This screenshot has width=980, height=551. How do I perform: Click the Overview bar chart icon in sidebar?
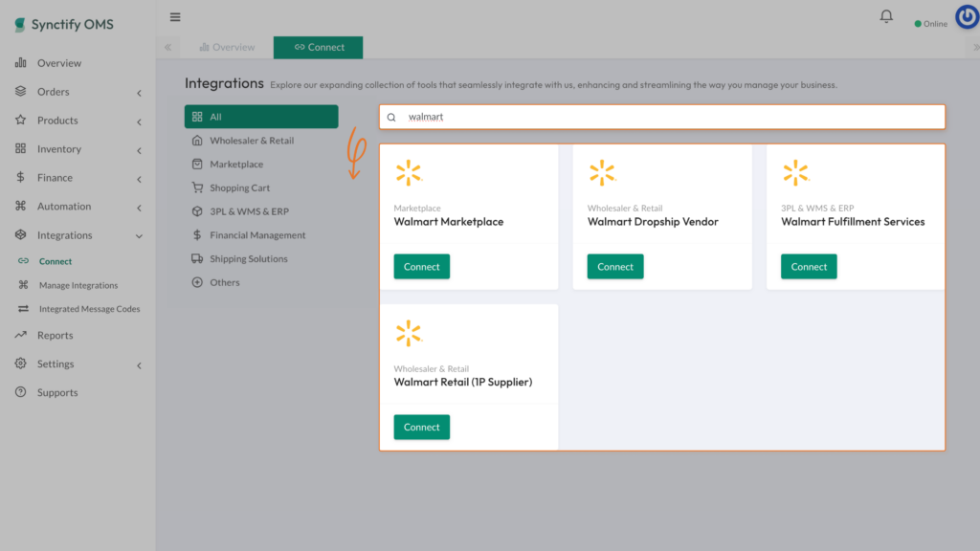(x=21, y=62)
